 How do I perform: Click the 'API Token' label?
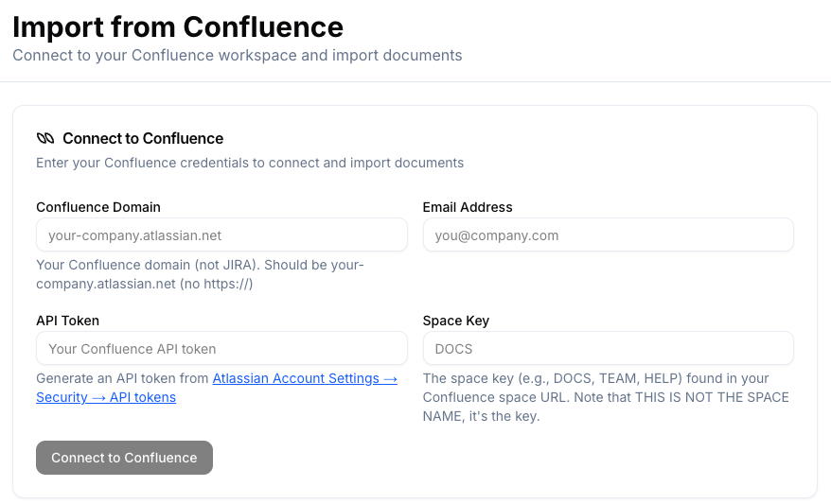click(67, 321)
